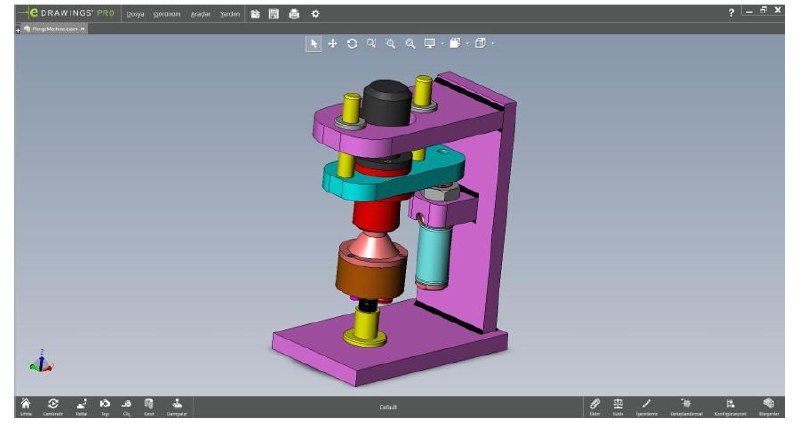This screenshot has height=425, width=800.
Task: Click the Patlat explode icon
Action: (82, 404)
